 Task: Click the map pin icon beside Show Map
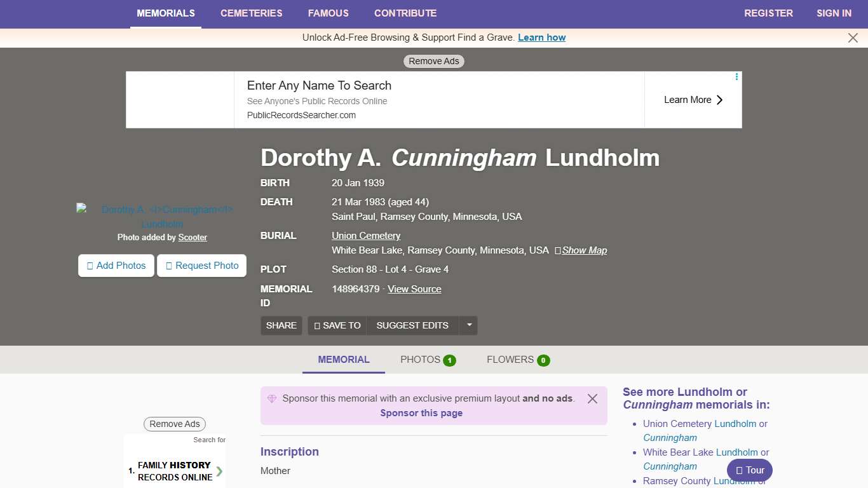point(558,250)
